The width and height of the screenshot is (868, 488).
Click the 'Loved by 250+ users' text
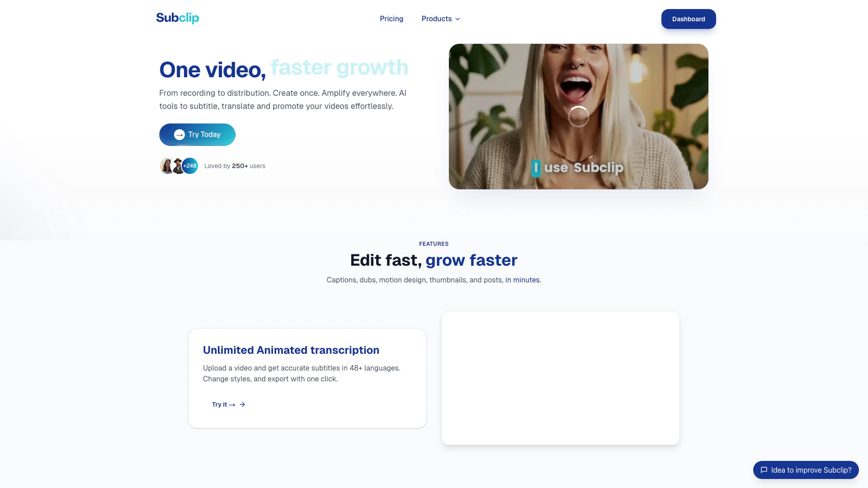pos(235,166)
